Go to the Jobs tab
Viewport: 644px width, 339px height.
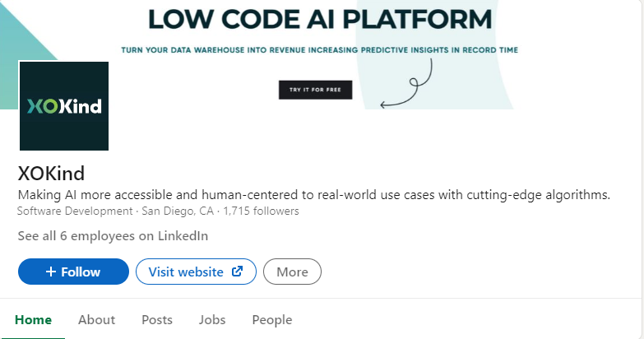(212, 320)
